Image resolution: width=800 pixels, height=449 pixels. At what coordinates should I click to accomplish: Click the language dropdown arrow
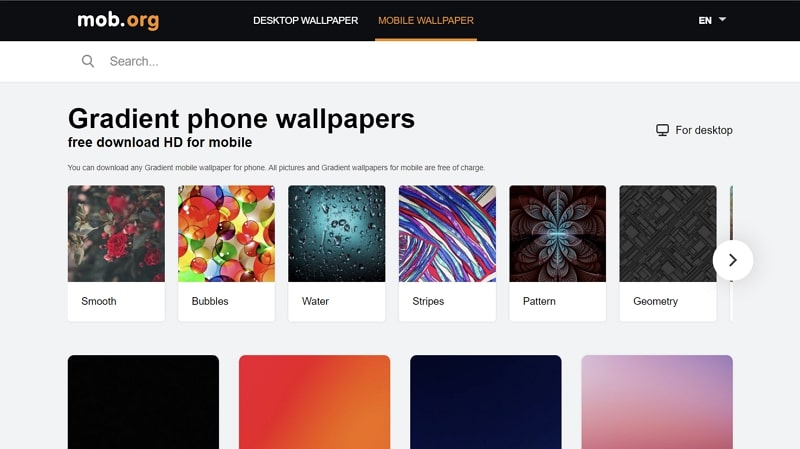(722, 19)
